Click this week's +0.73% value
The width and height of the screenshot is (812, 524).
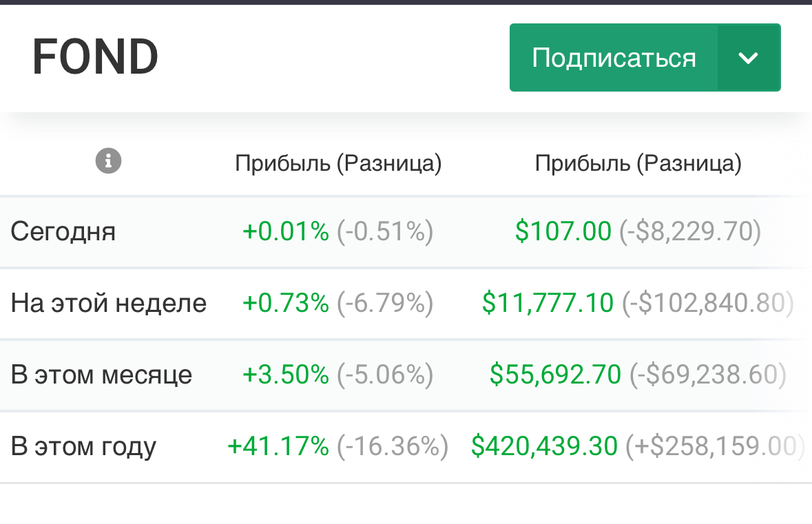coord(286,303)
